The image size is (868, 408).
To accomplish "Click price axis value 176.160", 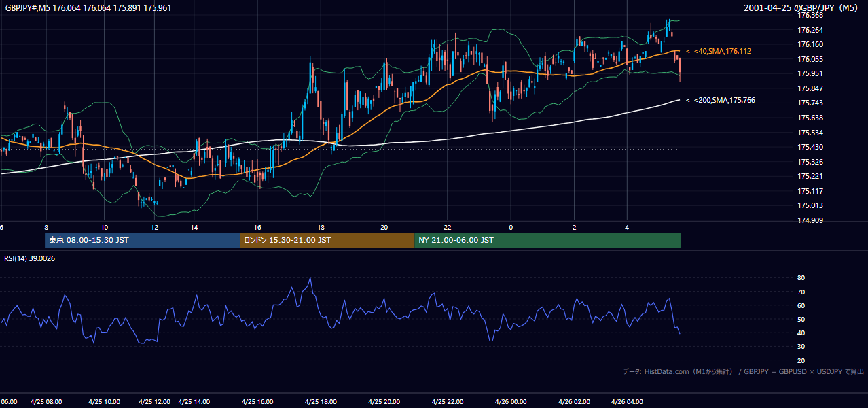I will 810,44.
